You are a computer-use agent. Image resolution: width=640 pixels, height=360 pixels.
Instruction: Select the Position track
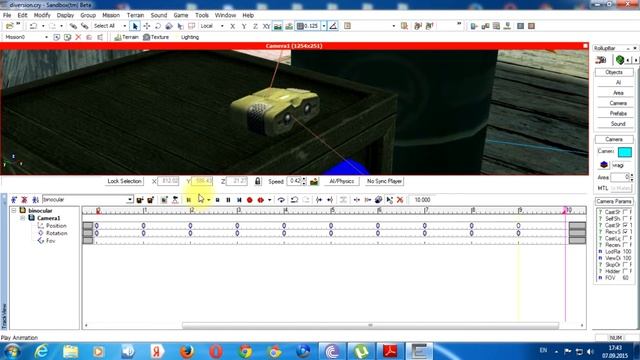(x=56, y=226)
